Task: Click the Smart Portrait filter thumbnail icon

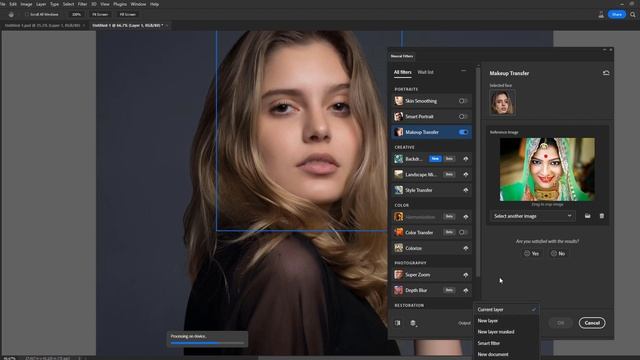Action: [x=399, y=116]
